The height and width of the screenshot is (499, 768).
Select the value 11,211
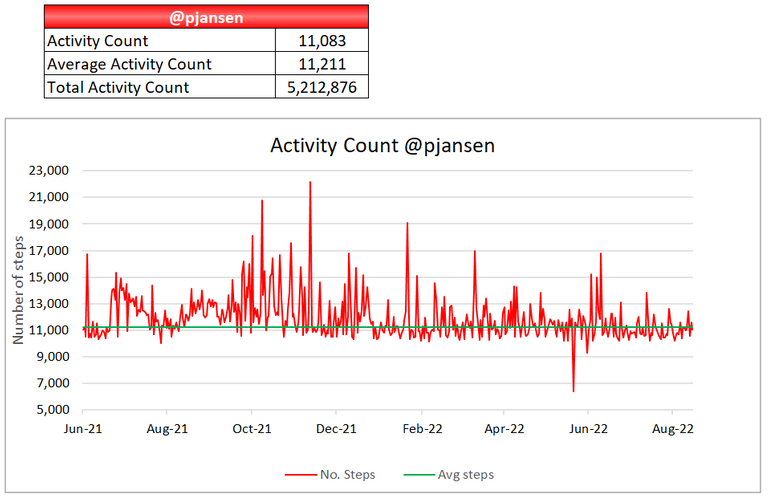[x=322, y=64]
